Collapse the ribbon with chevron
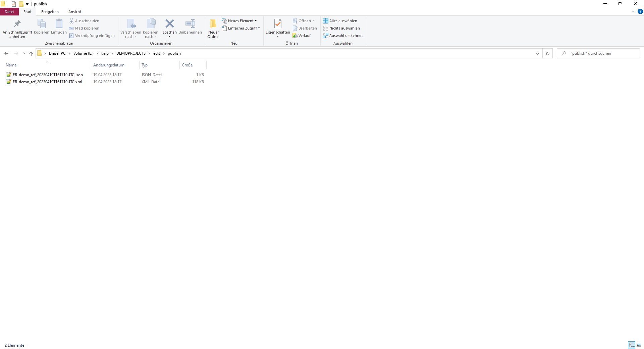Screen dimensions: 644x349 (633, 12)
